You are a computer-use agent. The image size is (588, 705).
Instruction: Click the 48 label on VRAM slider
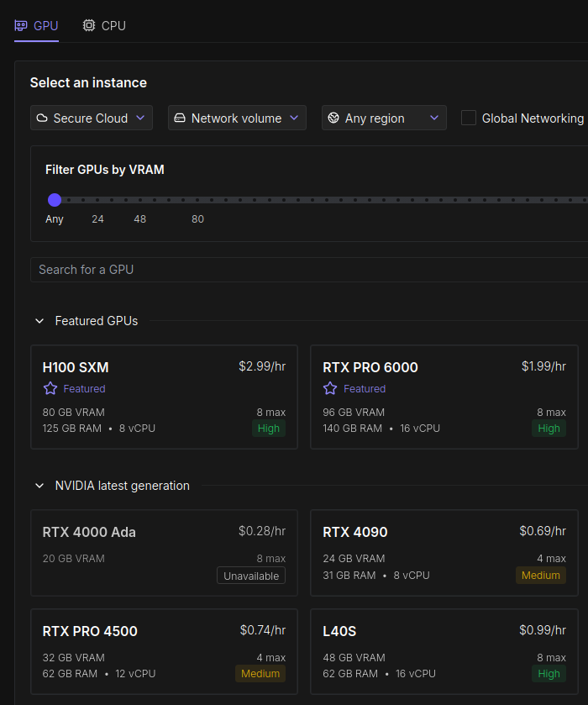point(139,219)
